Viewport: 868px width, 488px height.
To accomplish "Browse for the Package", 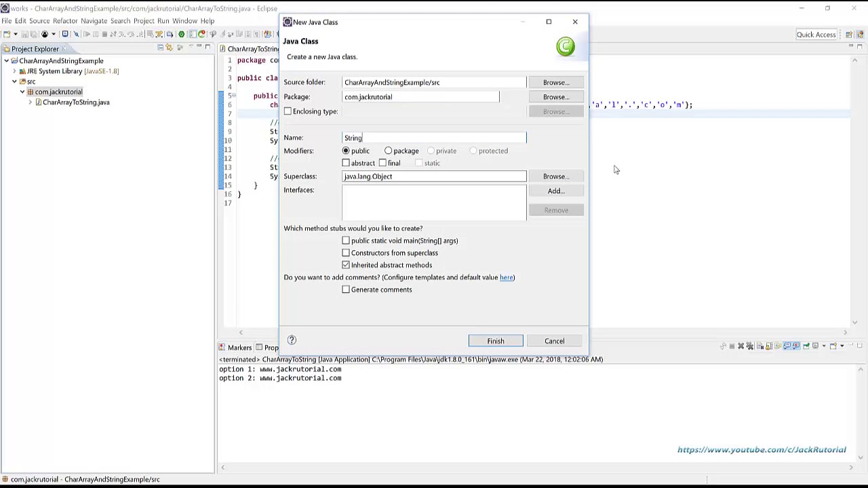I will click(556, 97).
